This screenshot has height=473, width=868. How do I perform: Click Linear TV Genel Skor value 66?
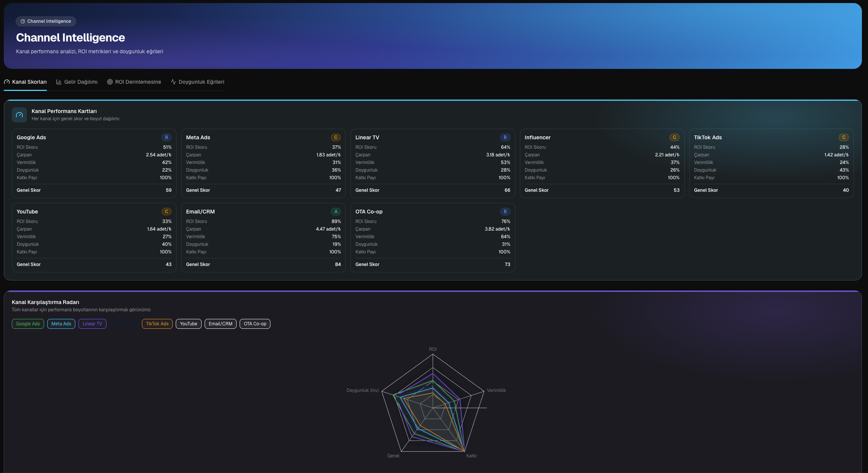tap(507, 190)
